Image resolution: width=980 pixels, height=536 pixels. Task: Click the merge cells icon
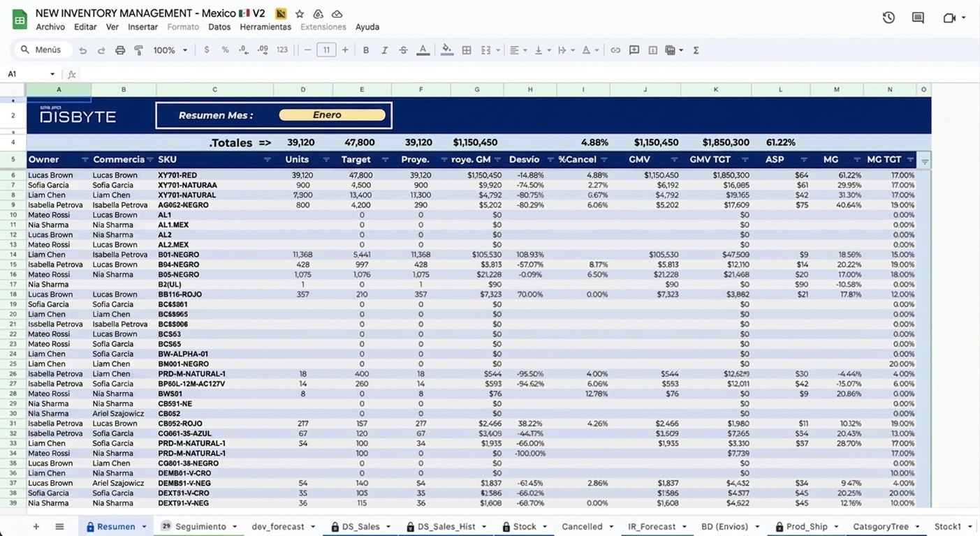[486, 50]
